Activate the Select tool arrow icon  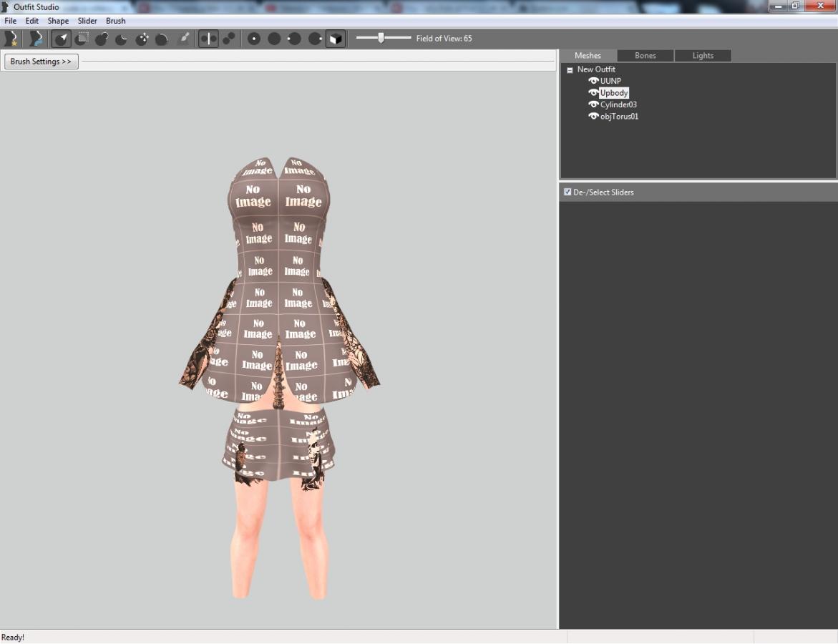pyautogui.click(x=61, y=39)
